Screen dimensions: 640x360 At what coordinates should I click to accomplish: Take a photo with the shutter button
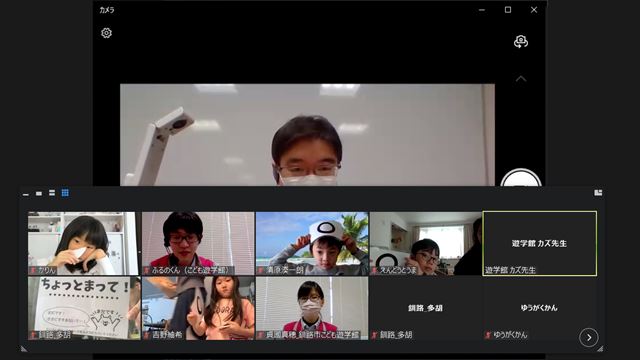521,178
